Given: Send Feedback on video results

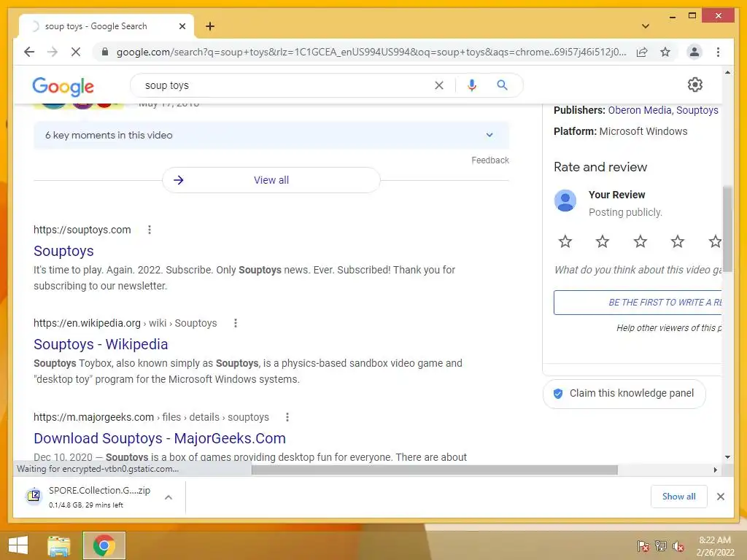Looking at the screenshot, I should (489, 160).
